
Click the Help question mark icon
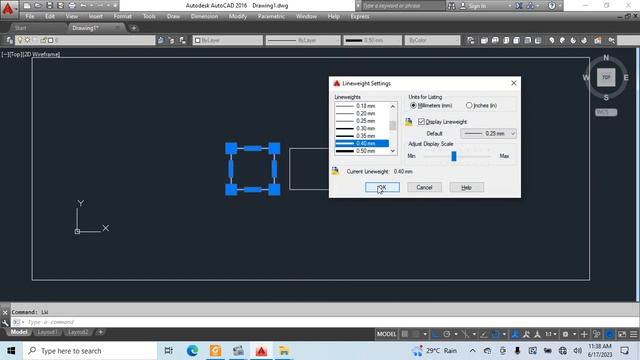551,6
